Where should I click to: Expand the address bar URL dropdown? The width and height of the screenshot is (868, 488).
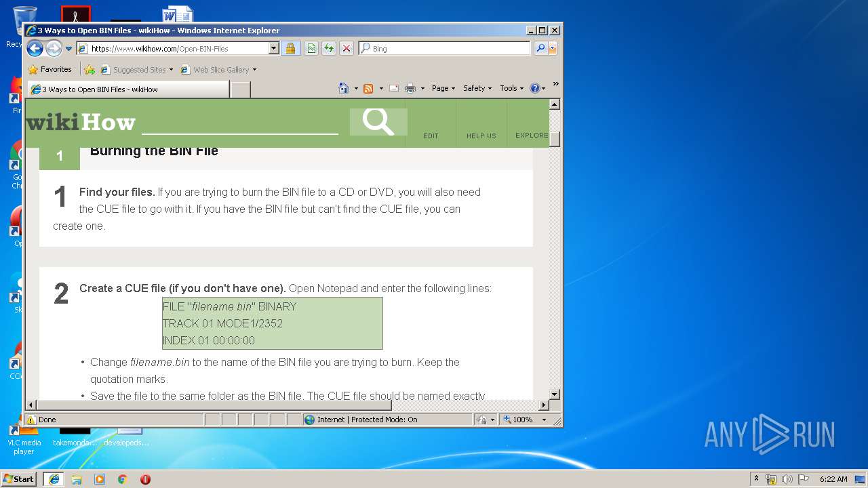(x=274, y=48)
